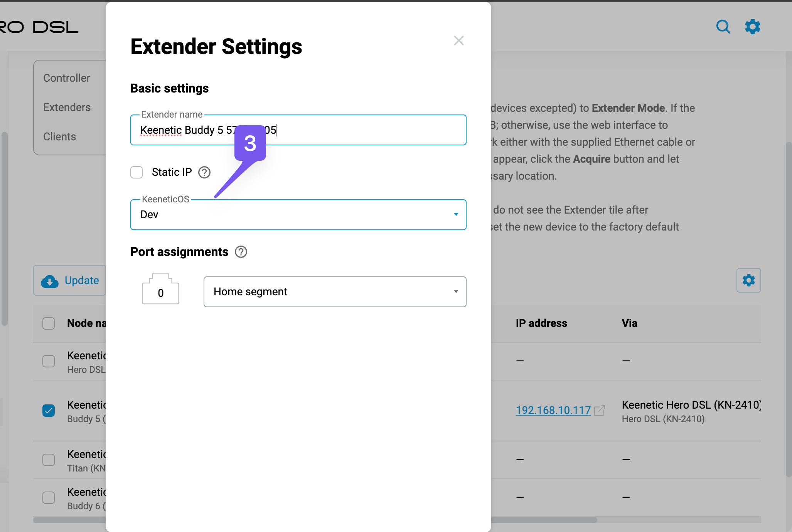Image resolution: width=792 pixels, height=532 pixels.
Task: Toggle the Node name select-all checkbox
Action: pyautogui.click(x=49, y=323)
